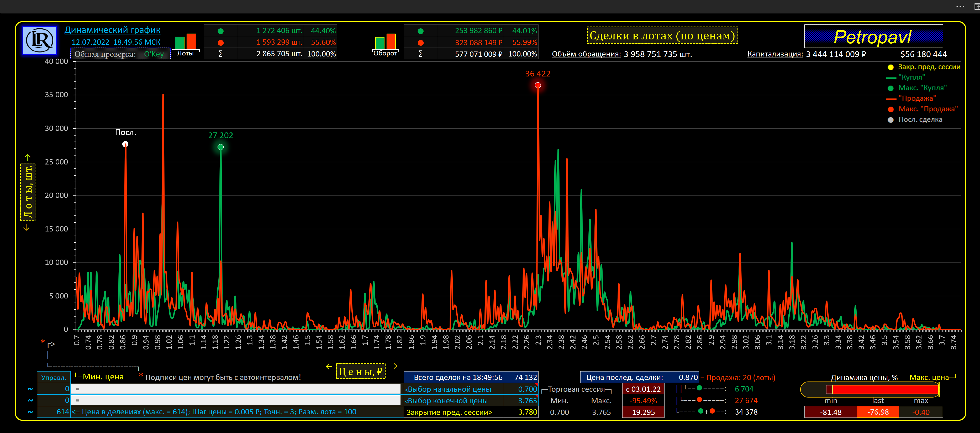Image resolution: width=980 pixels, height=433 pixels.
Task: Click down arrow below Лоты, шт. label
Action: pos(26,227)
